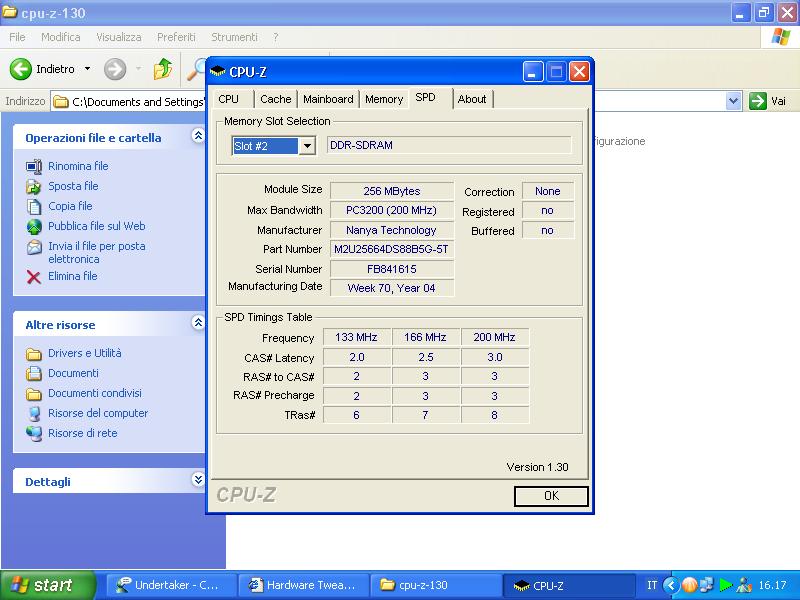Collapse the Altre risorse panel

(x=198, y=322)
